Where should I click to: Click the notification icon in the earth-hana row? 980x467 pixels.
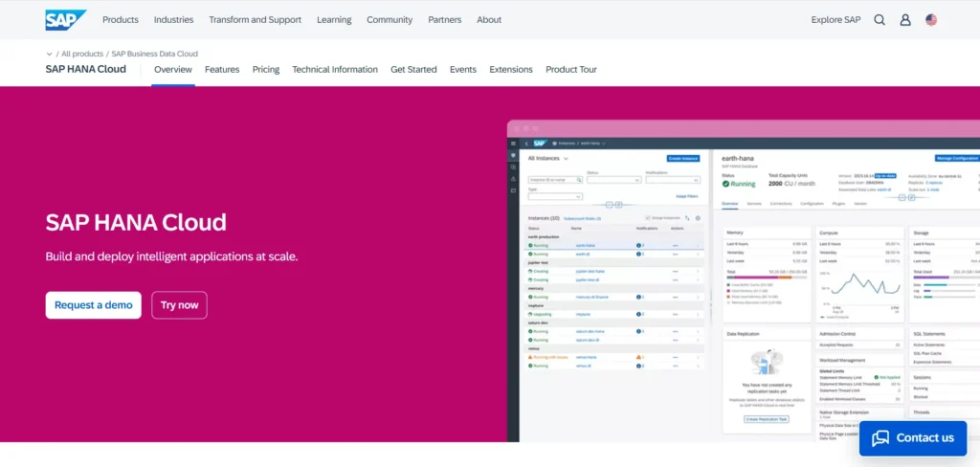tap(638, 245)
